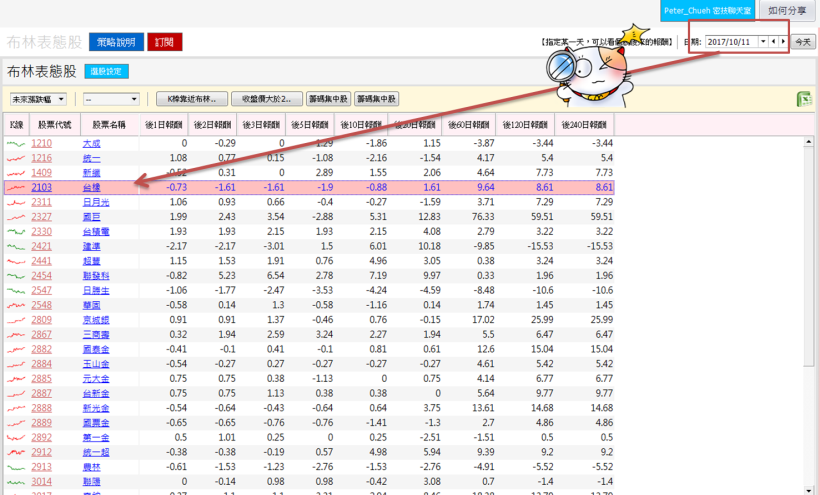Open K-line sparkline for stock 2421
This screenshot has height=495, width=820.
coord(16,246)
